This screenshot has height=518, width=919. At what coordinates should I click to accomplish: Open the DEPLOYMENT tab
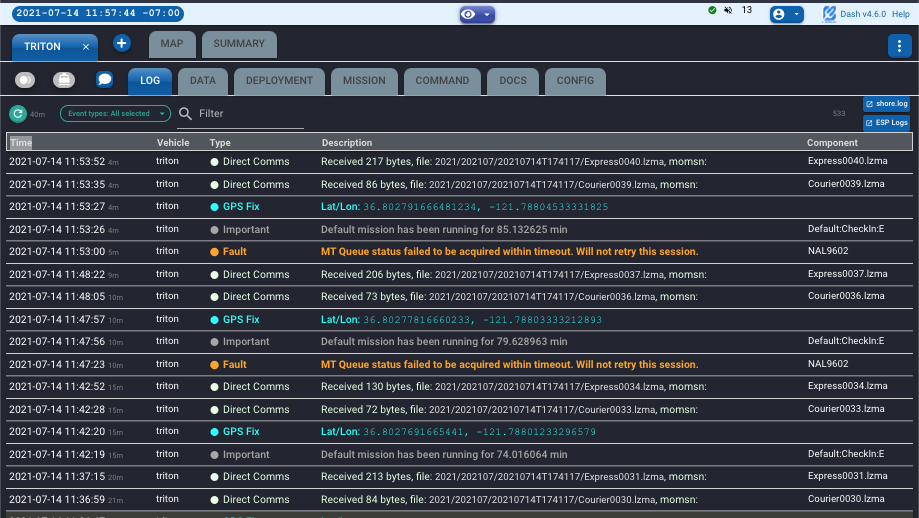click(x=279, y=81)
